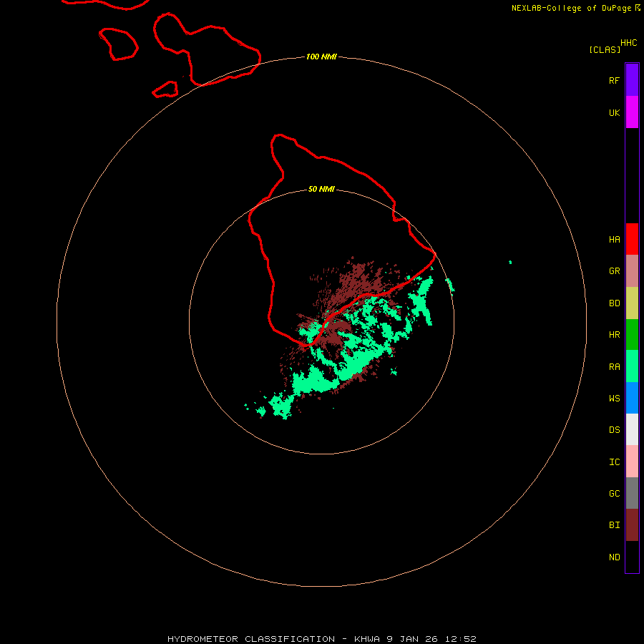Select the WS blue legend swatch
The height and width of the screenshot is (644, 644).
[632, 398]
